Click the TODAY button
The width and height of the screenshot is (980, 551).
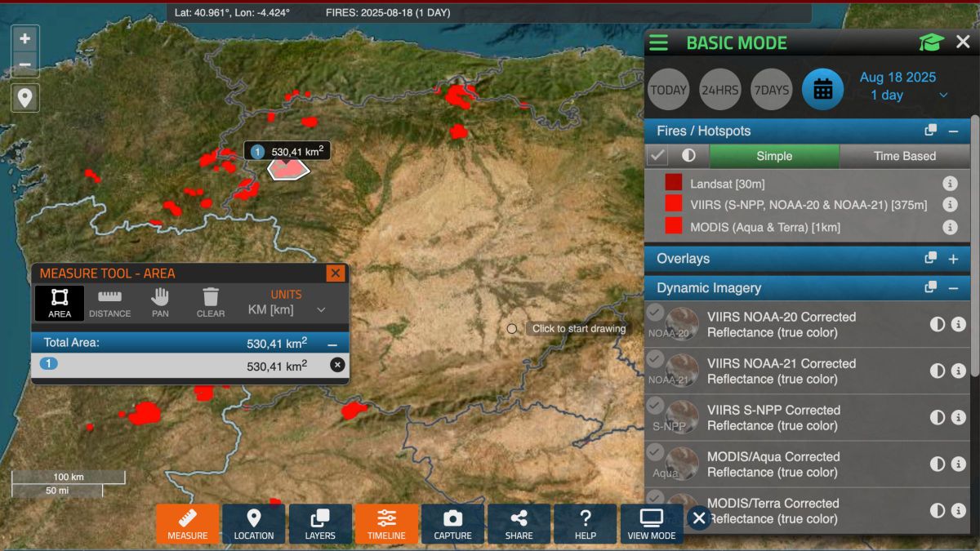coord(668,89)
